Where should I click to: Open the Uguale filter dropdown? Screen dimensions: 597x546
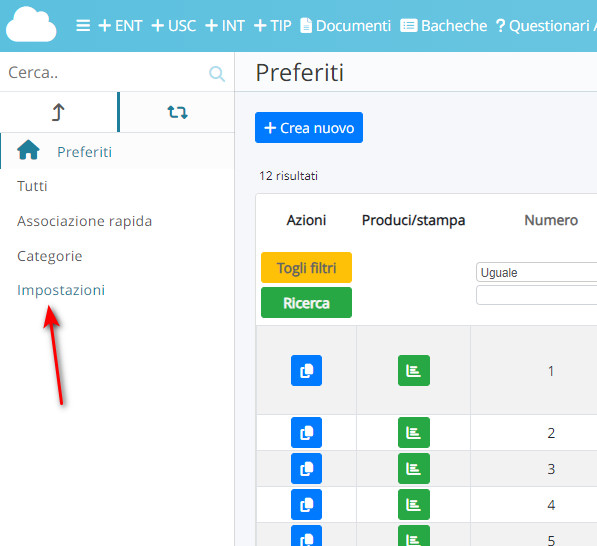pos(536,272)
